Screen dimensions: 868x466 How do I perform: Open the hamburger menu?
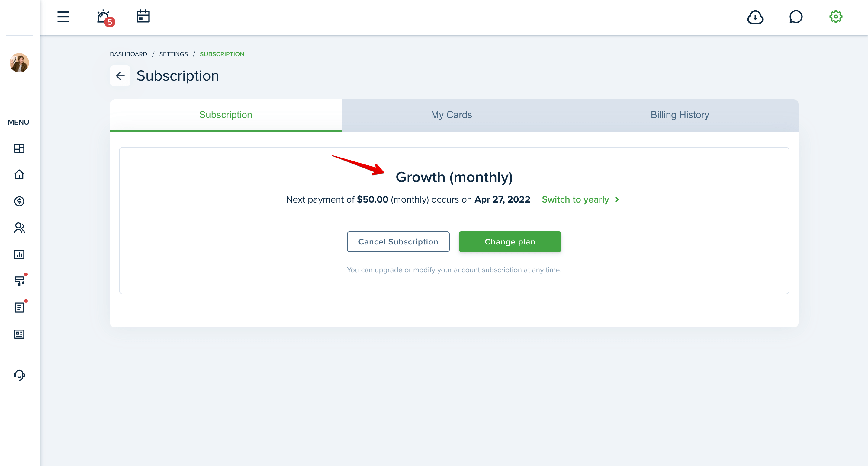coord(63,17)
